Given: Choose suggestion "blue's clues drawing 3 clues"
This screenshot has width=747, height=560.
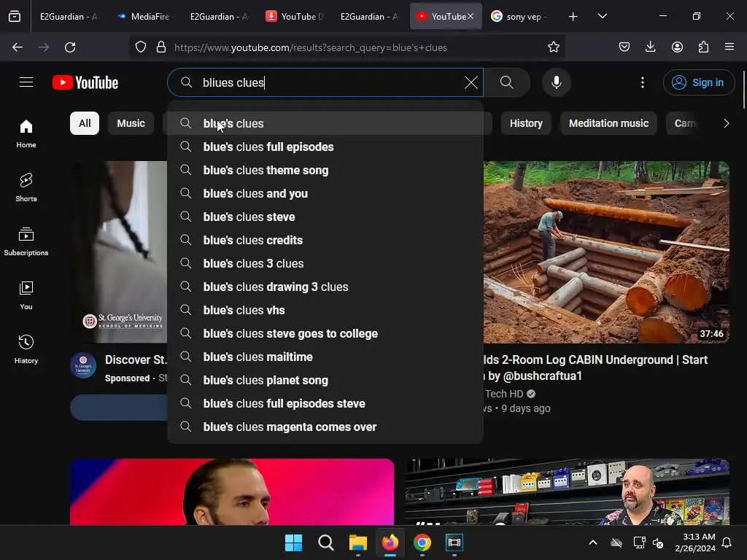Looking at the screenshot, I should coord(325,287).
